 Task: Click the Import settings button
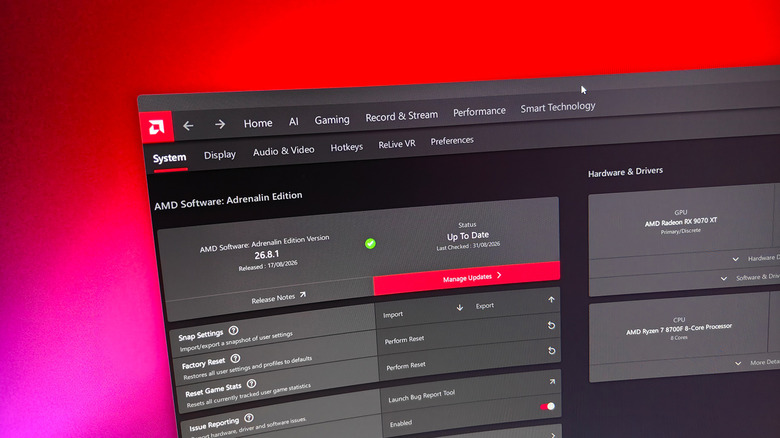tap(393, 315)
